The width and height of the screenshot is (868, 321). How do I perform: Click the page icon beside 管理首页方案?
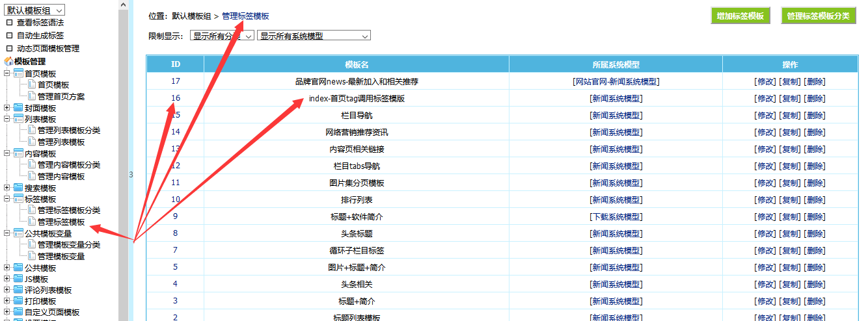[x=31, y=96]
